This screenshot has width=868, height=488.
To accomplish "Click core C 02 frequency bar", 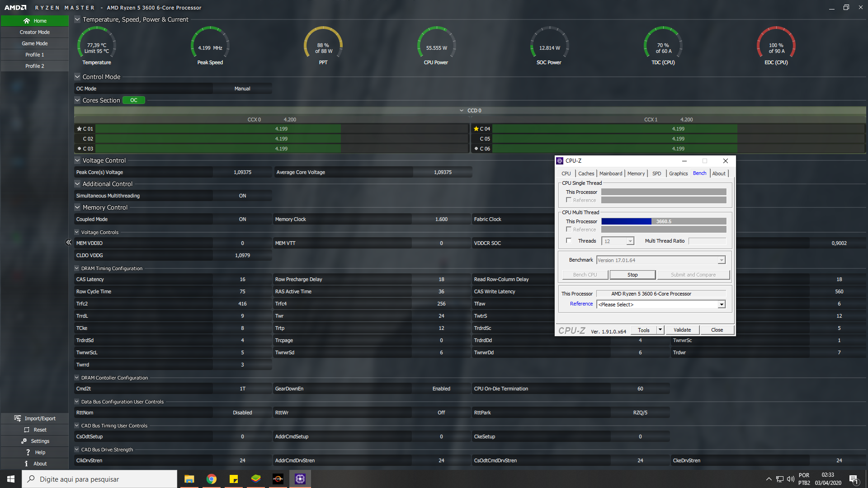I will click(x=282, y=139).
